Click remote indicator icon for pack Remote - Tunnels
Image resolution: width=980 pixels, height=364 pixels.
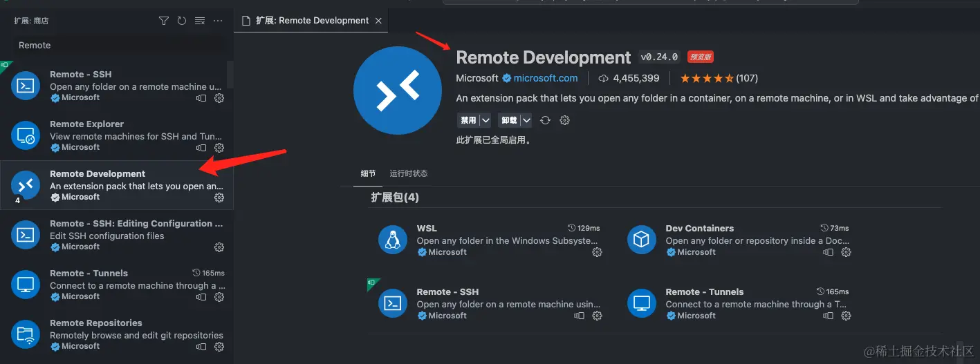click(x=829, y=316)
